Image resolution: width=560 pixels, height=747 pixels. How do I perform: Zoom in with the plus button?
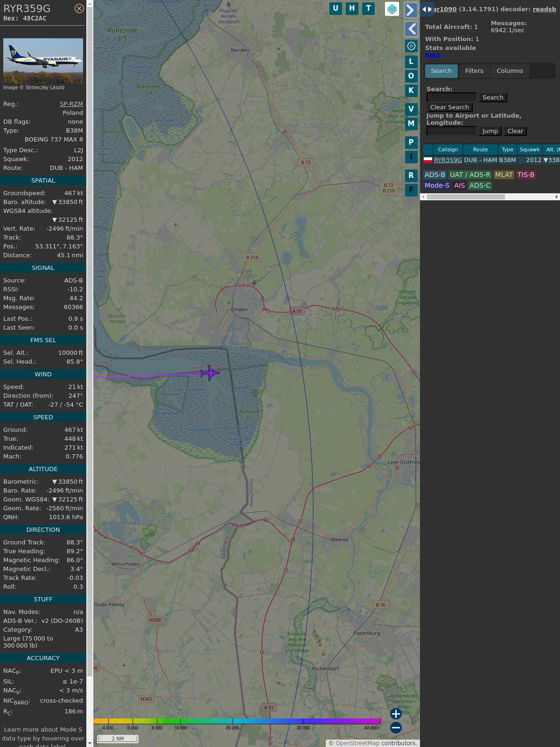[x=396, y=714]
